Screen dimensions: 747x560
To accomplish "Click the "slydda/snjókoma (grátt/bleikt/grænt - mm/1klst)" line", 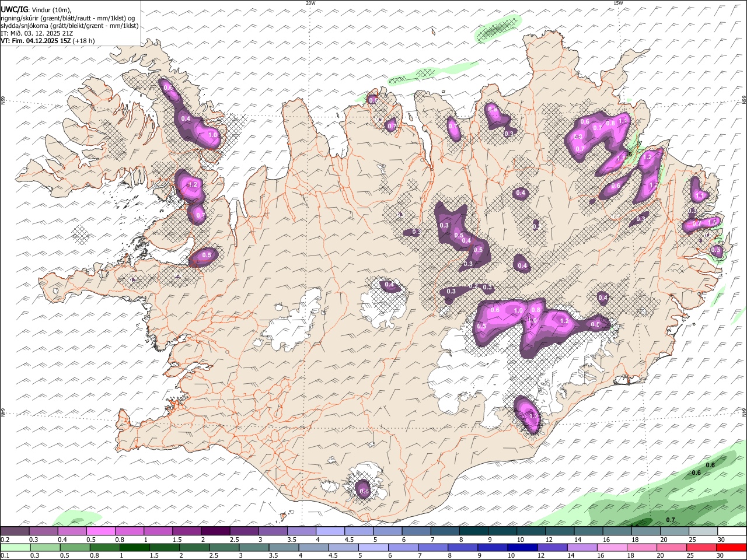I will click(x=69, y=26).
